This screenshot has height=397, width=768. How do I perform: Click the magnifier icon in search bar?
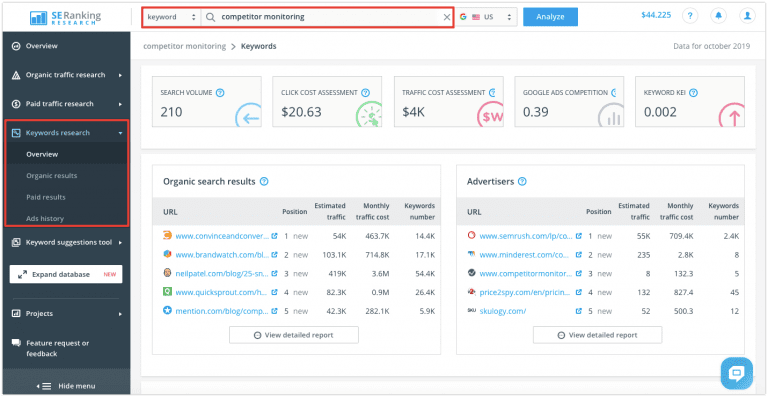tap(210, 17)
